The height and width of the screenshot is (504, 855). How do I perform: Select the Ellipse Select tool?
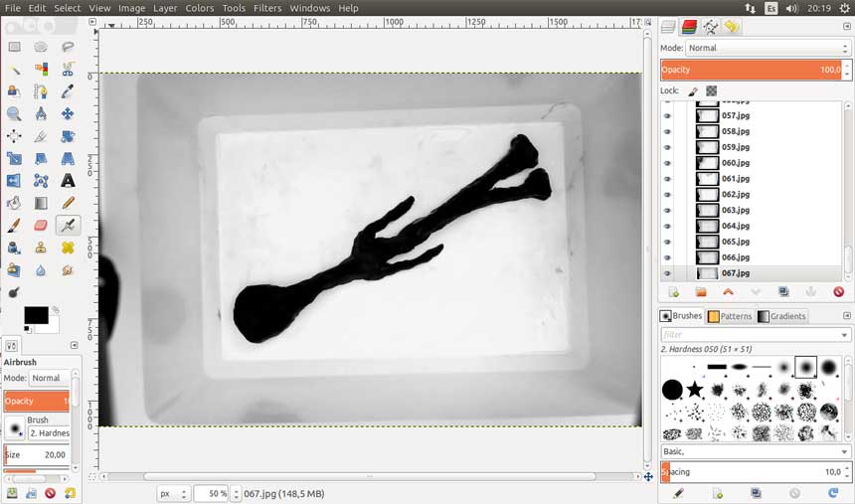(x=41, y=47)
